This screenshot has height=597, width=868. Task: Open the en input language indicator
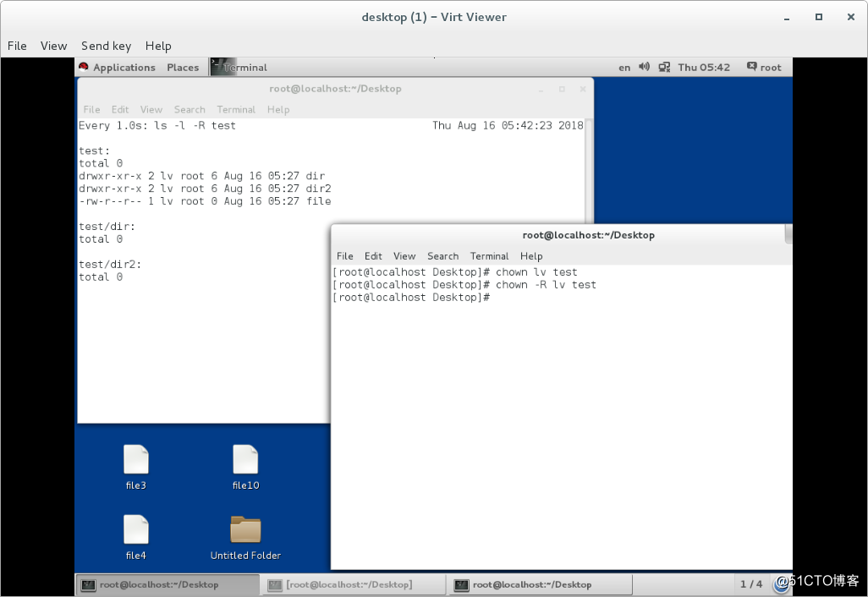coord(624,68)
